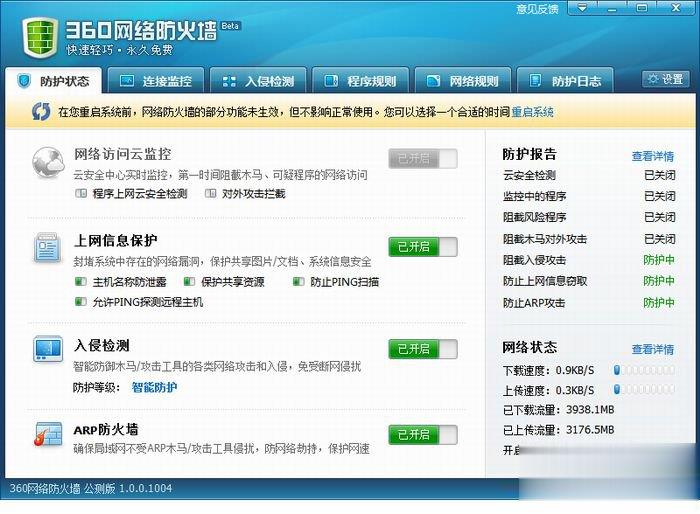
Task: Click 查看详情 next to 网络状态
Action: (x=653, y=349)
